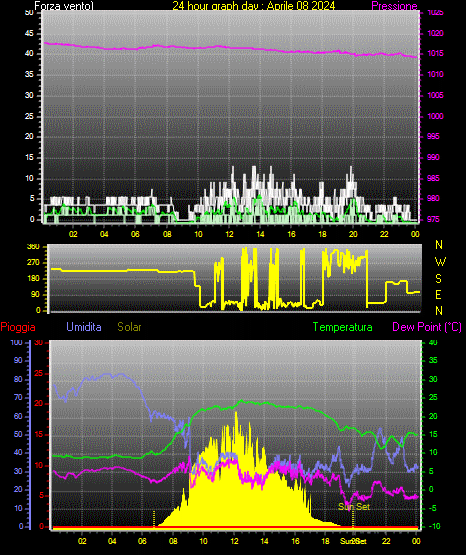Screen dimensions: 466x555
Task: Select the blue humidity axis value 100
Action: tap(16, 342)
